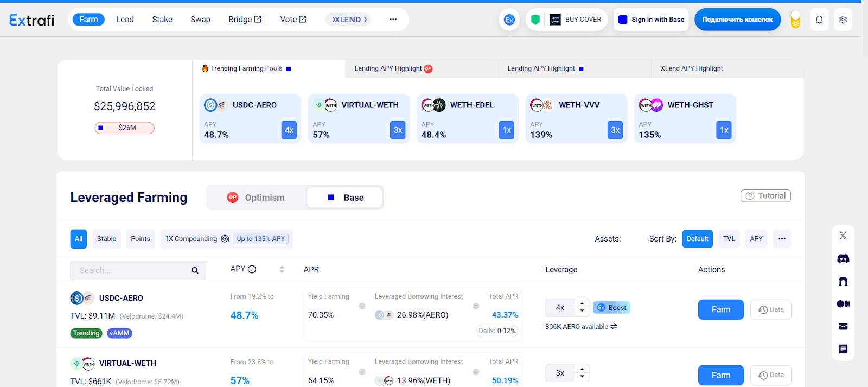Switch to Trending Farming Pools tab
This screenshot has width=868, height=387.
click(x=269, y=68)
